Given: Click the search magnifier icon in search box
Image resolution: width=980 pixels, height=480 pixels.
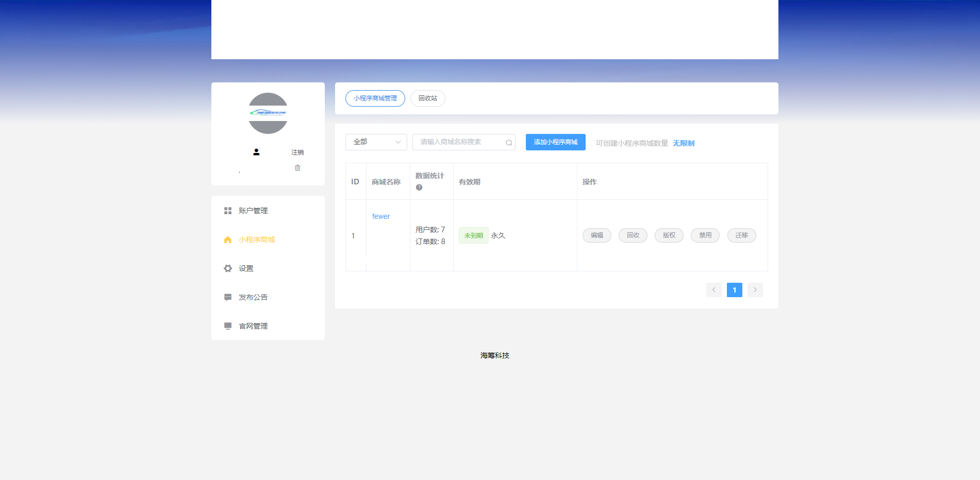Looking at the screenshot, I should click(x=508, y=142).
